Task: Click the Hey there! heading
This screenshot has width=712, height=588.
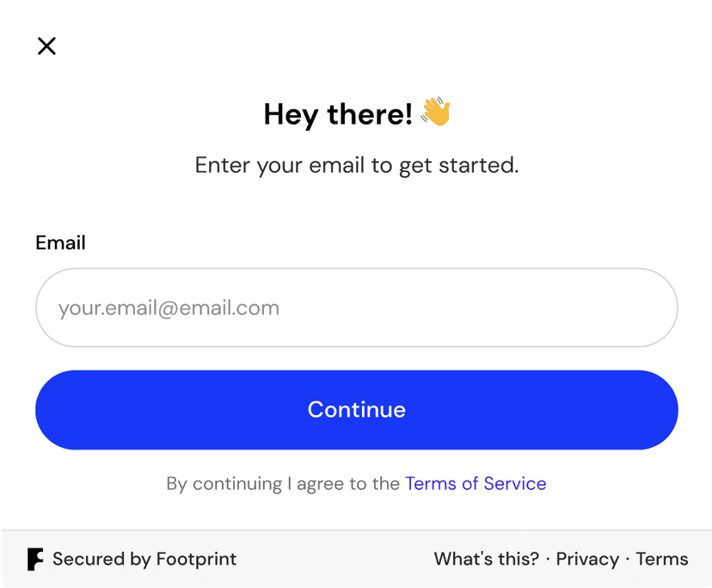Action: tap(338, 113)
